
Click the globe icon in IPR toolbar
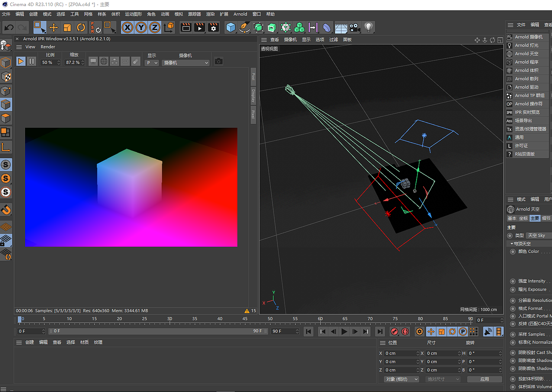pos(104,61)
